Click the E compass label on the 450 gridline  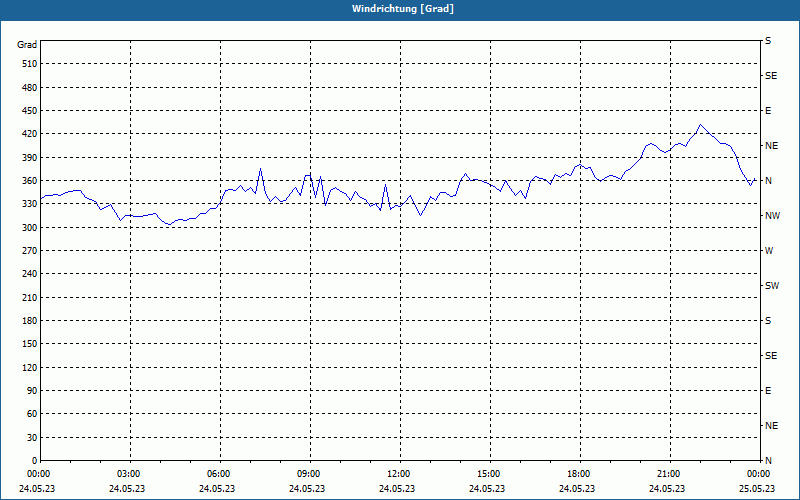768,111
